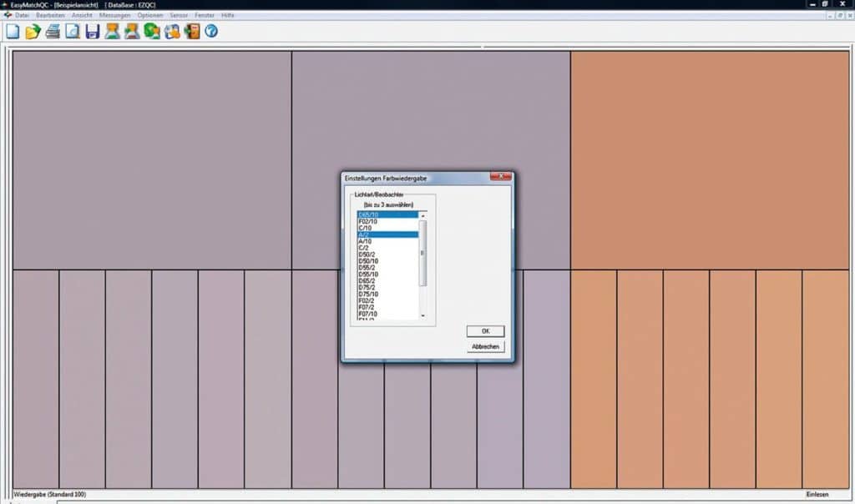Click the large top-left mauve color patch
The height and width of the screenshot is (504, 855).
pos(152,160)
